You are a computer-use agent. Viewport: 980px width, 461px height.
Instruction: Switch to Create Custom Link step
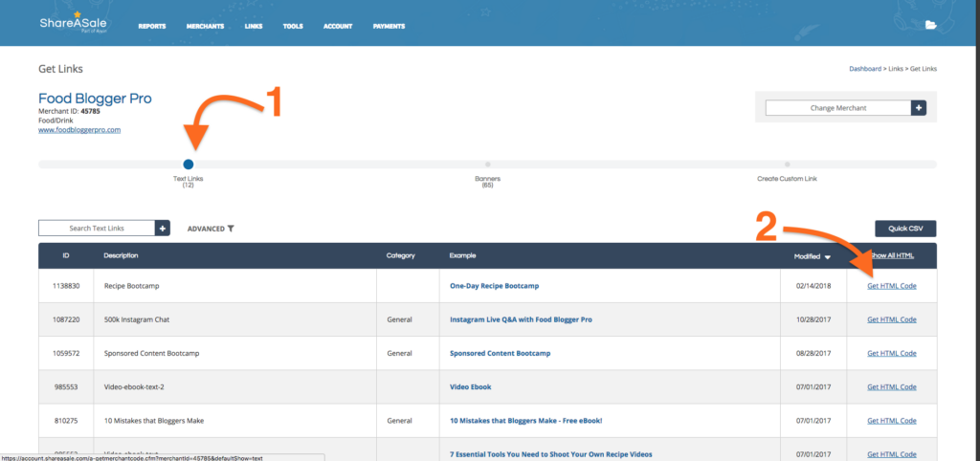[x=787, y=165]
